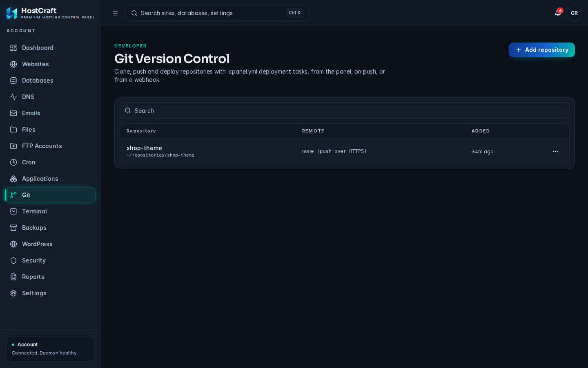Viewport: 588px width, 368px height.
Task: Click the Add repository button
Action: click(x=542, y=50)
